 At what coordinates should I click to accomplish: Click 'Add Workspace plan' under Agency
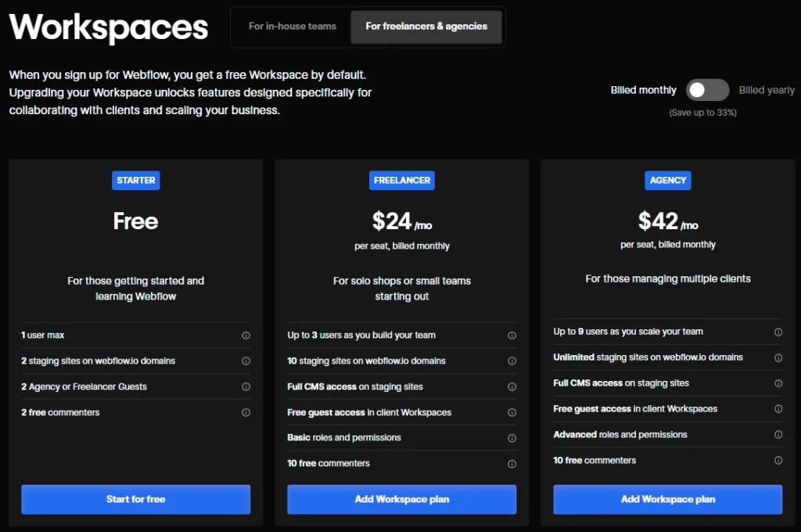tap(668, 499)
